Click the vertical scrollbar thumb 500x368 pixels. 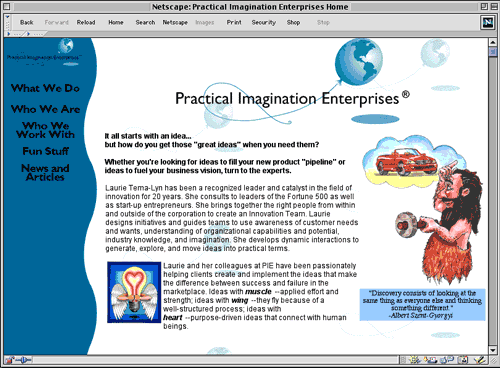pyautogui.click(x=493, y=52)
